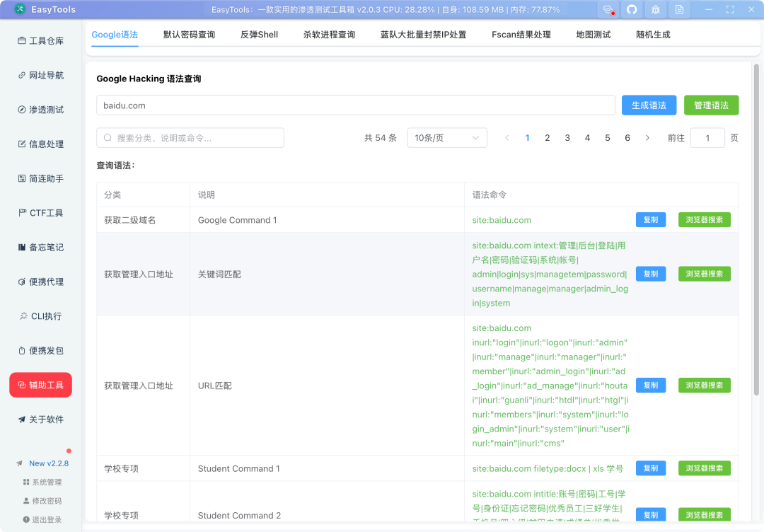This screenshot has height=532, width=764.
Task: Select 便携代理 in the sidebar
Action: tap(41, 282)
